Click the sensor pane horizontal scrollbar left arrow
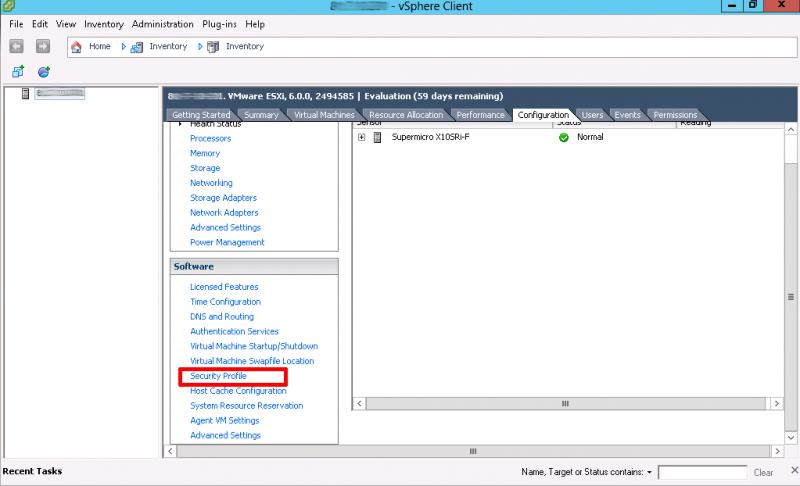 point(359,403)
